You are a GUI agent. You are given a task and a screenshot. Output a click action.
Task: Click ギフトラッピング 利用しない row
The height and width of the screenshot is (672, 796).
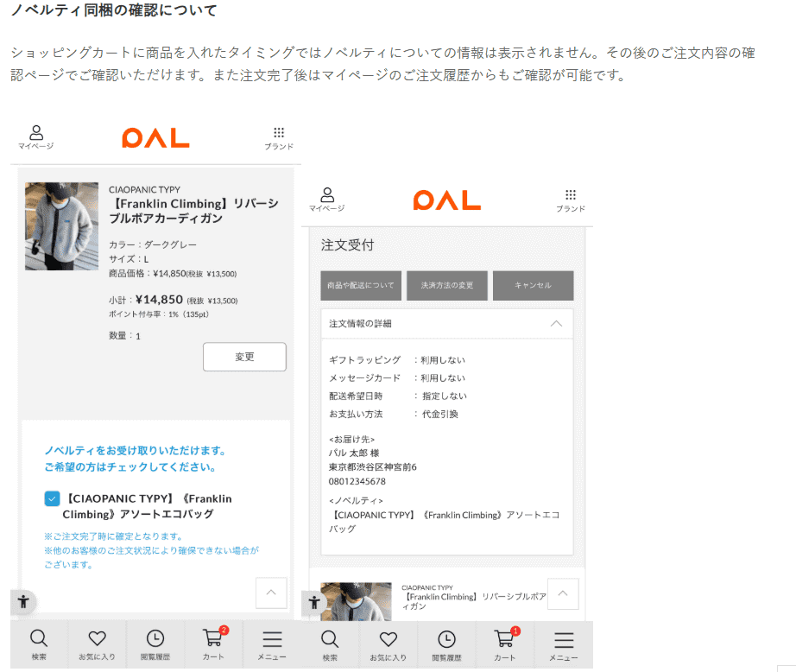click(397, 360)
